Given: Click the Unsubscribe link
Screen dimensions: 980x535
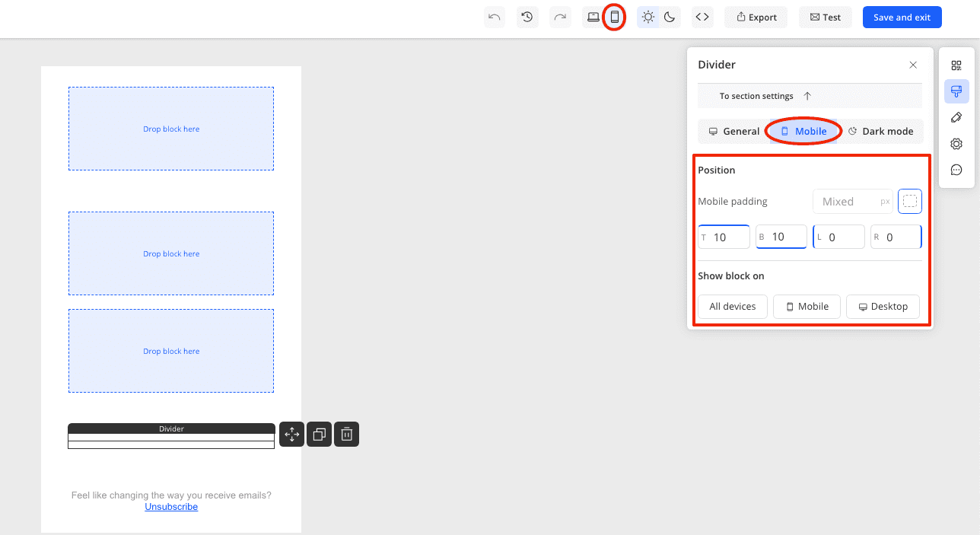Looking at the screenshot, I should [x=171, y=507].
